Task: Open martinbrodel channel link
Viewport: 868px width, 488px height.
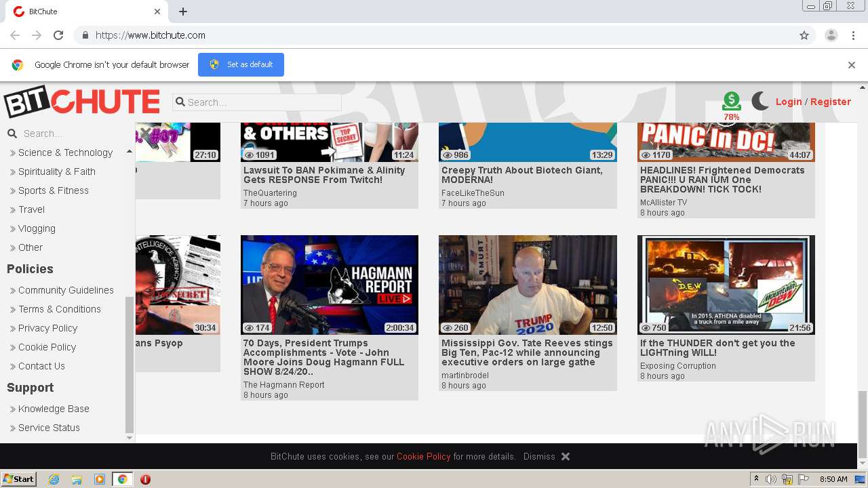Action: click(x=465, y=375)
